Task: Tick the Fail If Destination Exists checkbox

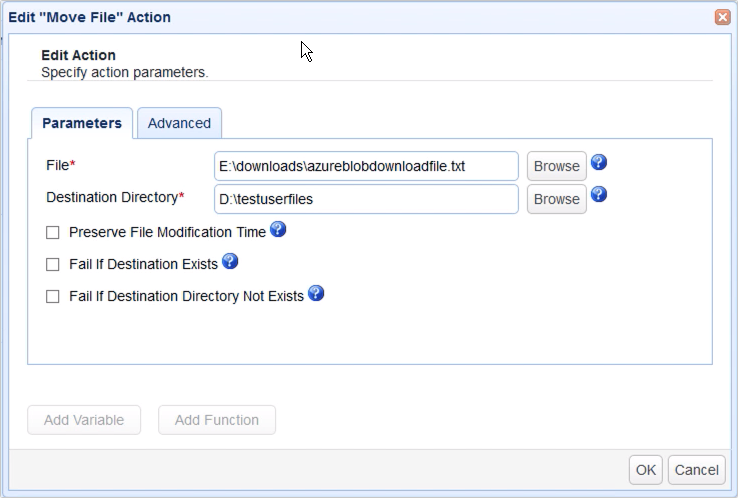Action: coord(53,265)
